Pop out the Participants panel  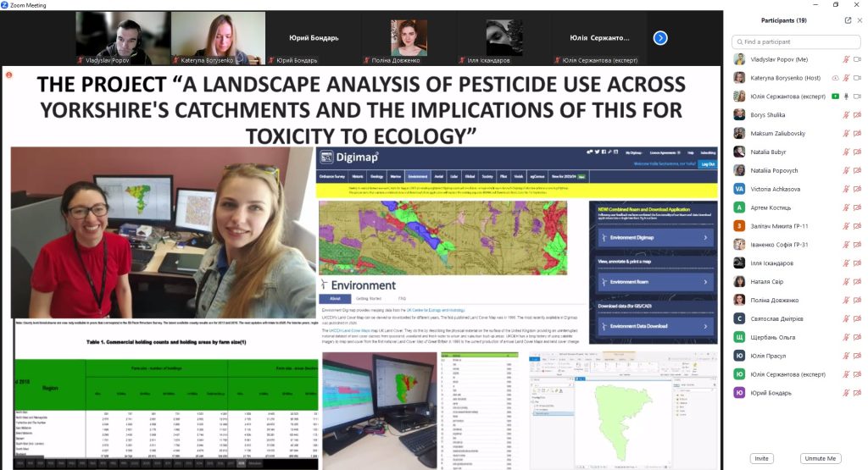pos(848,20)
